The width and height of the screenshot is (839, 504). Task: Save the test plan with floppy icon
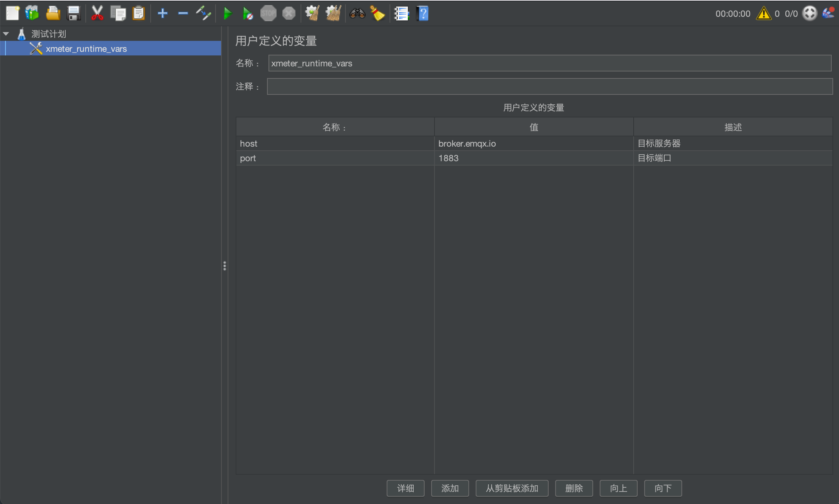pyautogui.click(x=74, y=13)
